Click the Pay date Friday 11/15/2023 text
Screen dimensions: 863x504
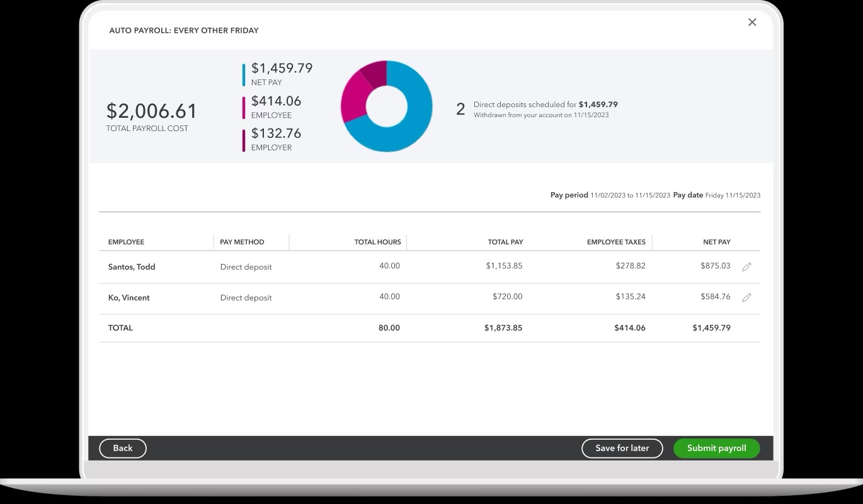717,195
